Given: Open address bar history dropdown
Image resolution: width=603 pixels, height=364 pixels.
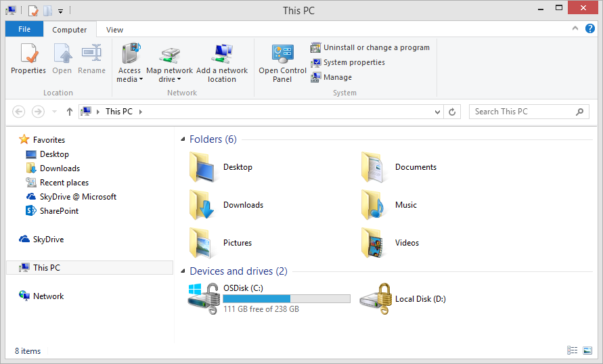Looking at the screenshot, I should [438, 112].
